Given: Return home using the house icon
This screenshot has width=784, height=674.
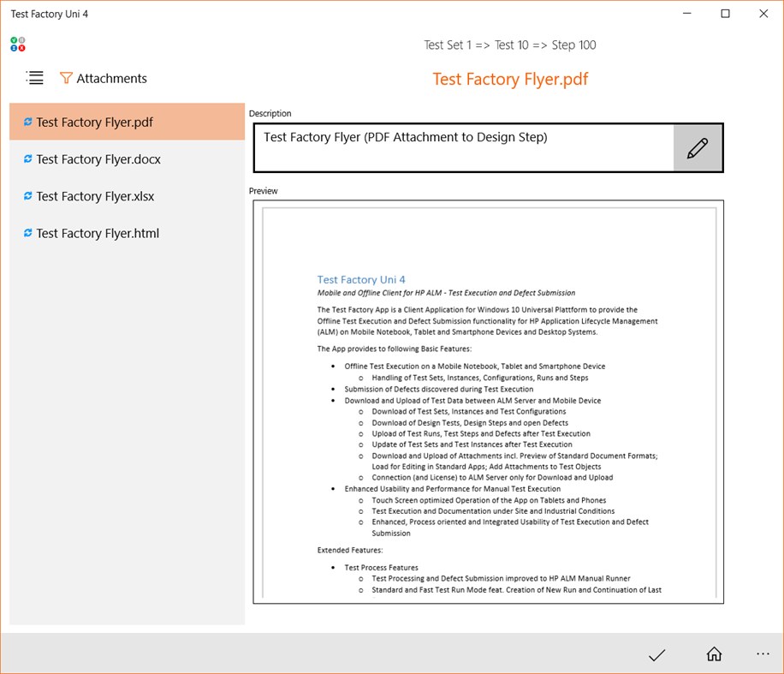Looking at the screenshot, I should 714,654.
